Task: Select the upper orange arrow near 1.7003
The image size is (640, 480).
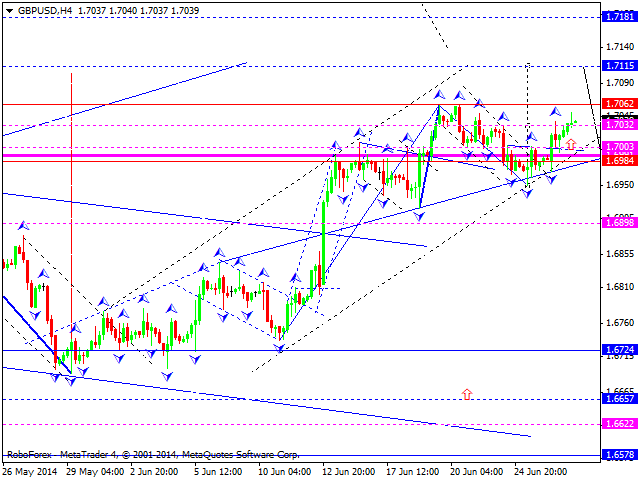Action: tap(570, 144)
